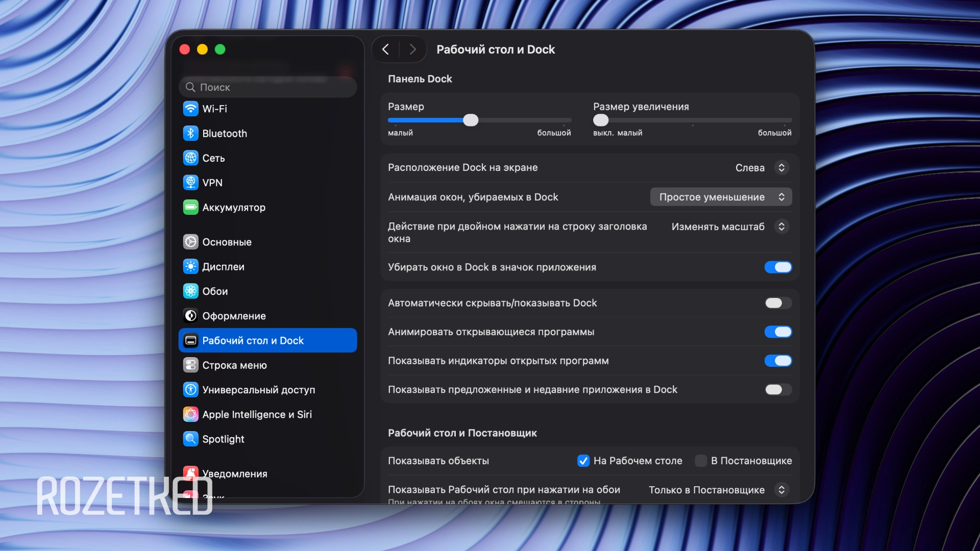Click the Spotlight magnifier icon
The image size is (980, 551).
(190, 439)
